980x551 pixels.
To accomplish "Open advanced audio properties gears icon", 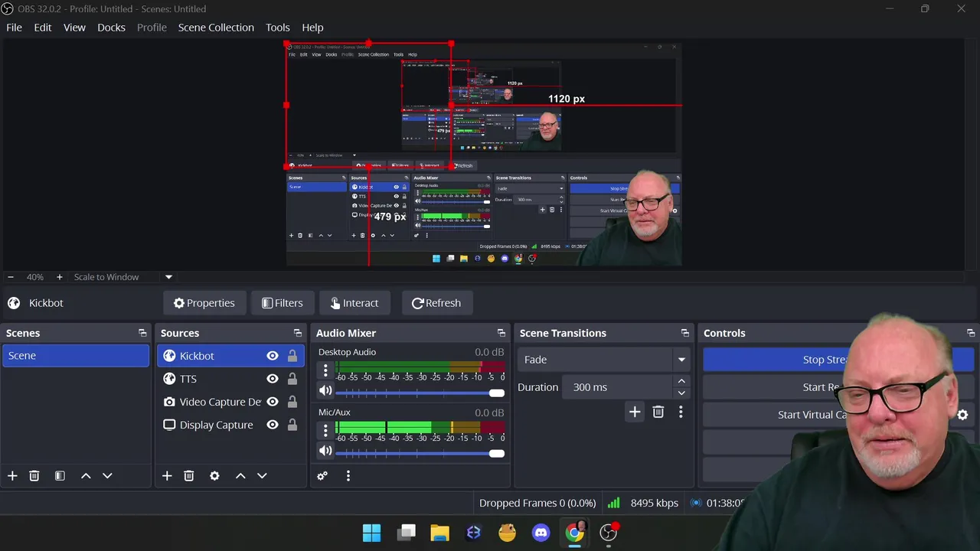I will [322, 476].
